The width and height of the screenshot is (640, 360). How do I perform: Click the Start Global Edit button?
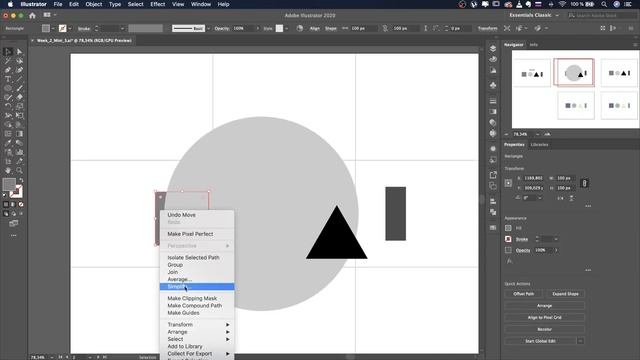point(540,341)
